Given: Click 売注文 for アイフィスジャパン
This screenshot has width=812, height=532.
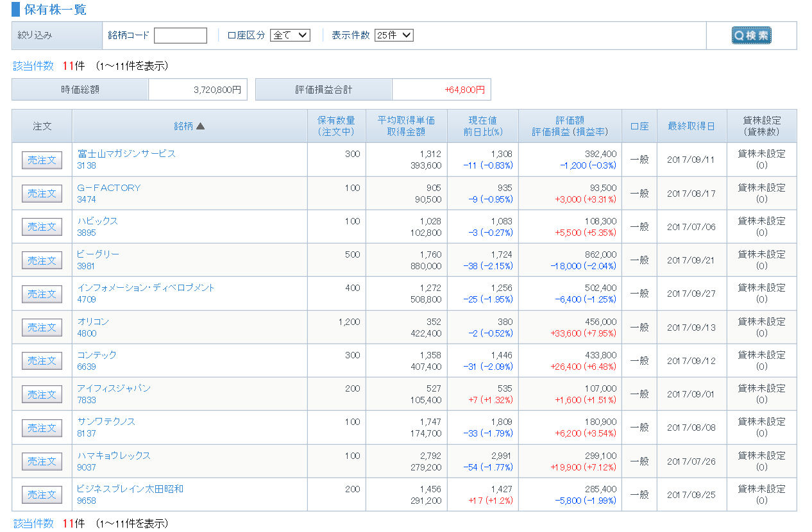Looking at the screenshot, I should pos(42,395).
